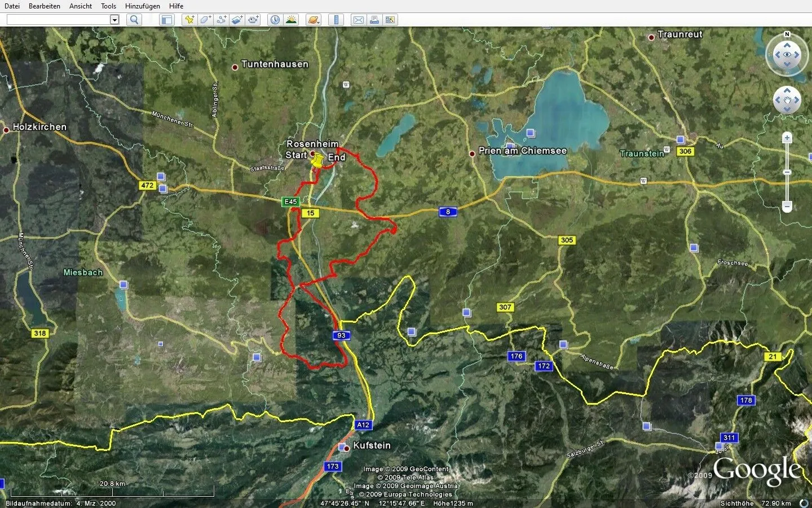Open the Ansicht menu
The width and height of the screenshot is (812, 508).
tap(81, 6)
